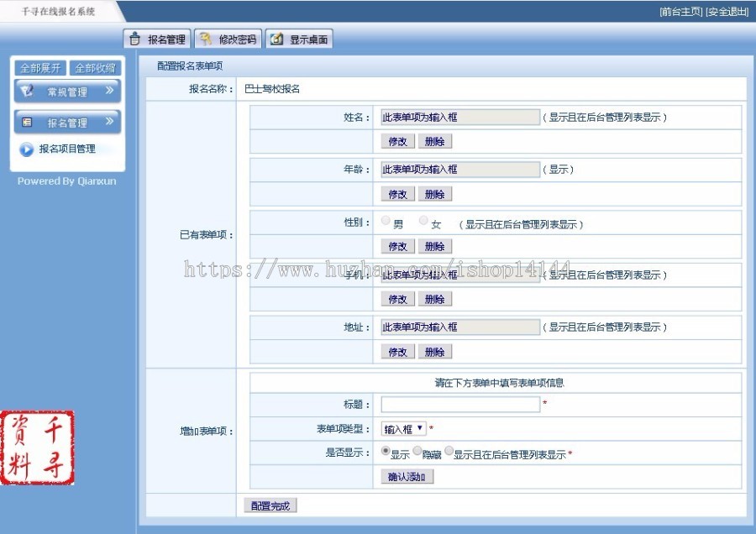Select the 修改密码 key icon
This screenshot has width=756, height=534.
pos(203,38)
